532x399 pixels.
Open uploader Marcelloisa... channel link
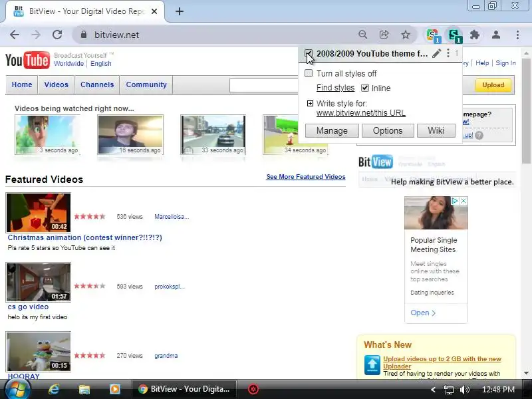(172, 217)
